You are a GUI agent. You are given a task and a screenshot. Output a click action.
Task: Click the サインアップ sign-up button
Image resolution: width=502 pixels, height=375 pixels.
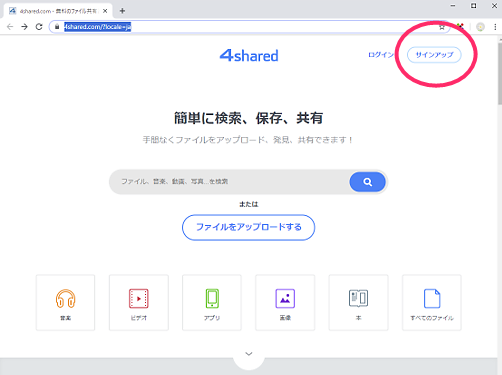[434, 55]
